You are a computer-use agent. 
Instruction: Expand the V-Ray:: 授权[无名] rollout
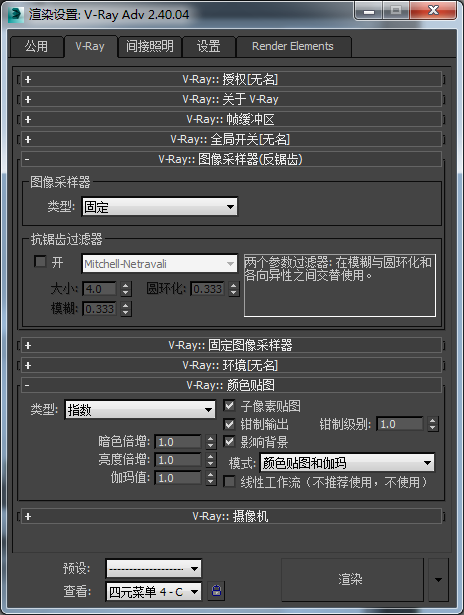tap(231, 80)
